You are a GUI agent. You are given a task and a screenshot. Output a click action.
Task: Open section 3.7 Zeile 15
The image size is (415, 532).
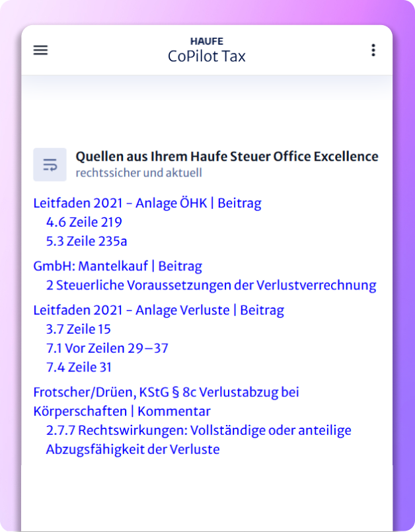click(x=79, y=329)
